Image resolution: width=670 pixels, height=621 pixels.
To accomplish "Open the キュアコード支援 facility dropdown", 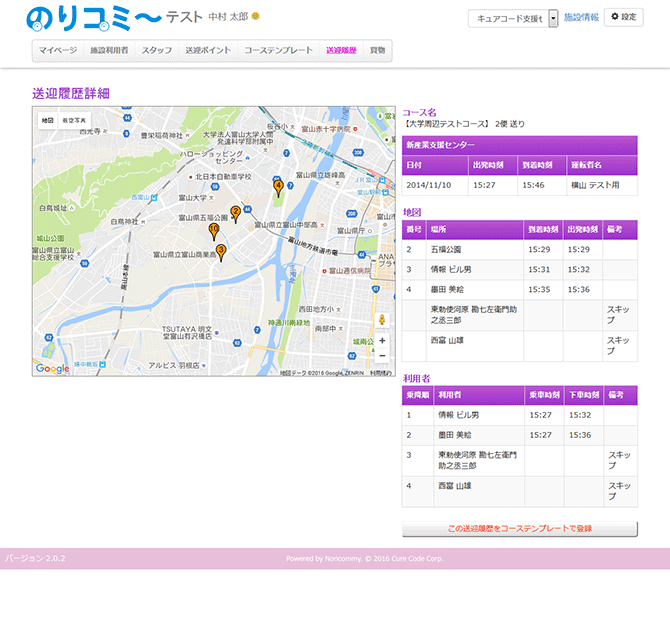I will point(508,18).
